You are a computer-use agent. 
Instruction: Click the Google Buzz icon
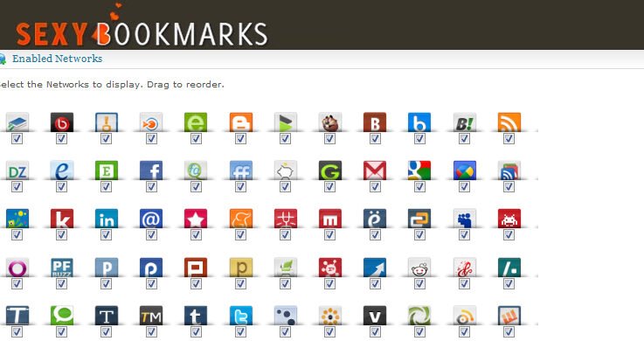[465, 170]
